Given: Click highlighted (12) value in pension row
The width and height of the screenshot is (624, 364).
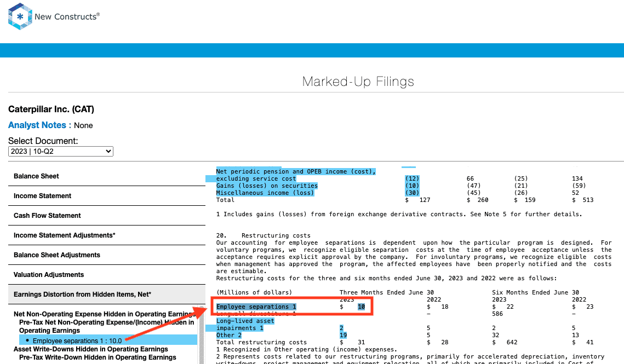Looking at the screenshot, I should pos(412,178).
